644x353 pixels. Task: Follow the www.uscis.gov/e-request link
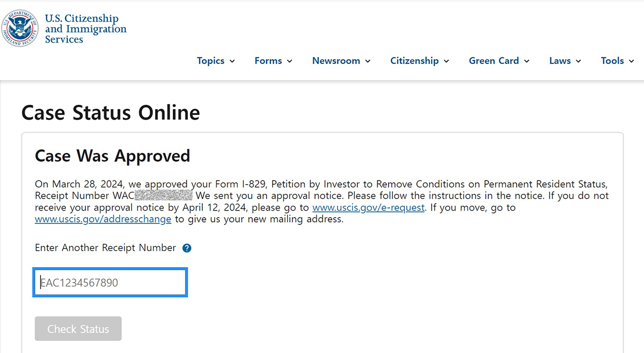pos(368,207)
